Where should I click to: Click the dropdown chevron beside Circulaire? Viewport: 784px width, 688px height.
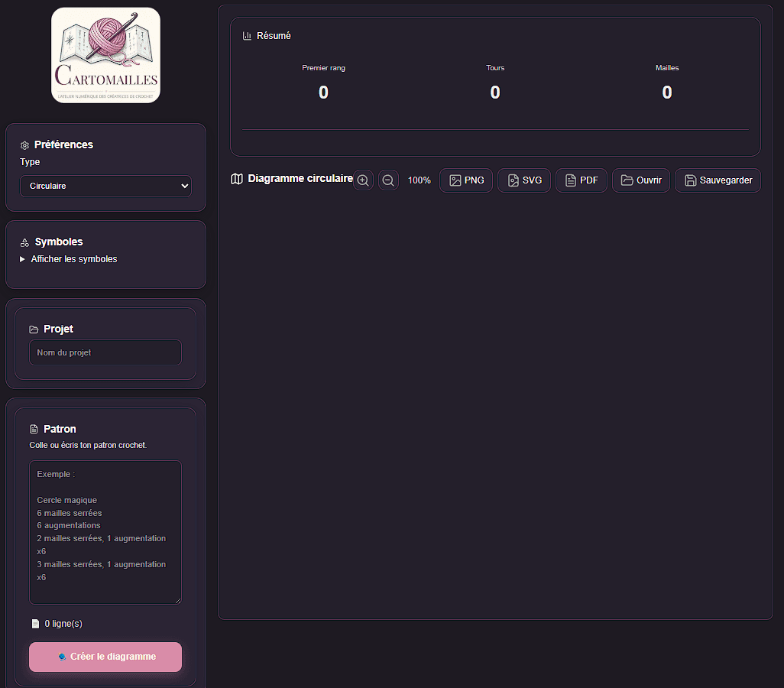click(x=184, y=186)
